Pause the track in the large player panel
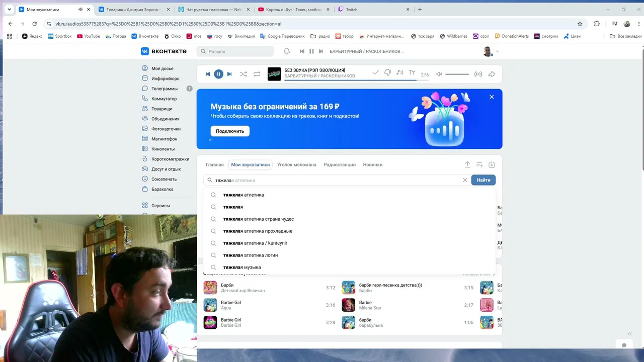Image resolution: width=644 pixels, height=362 pixels. (218, 74)
